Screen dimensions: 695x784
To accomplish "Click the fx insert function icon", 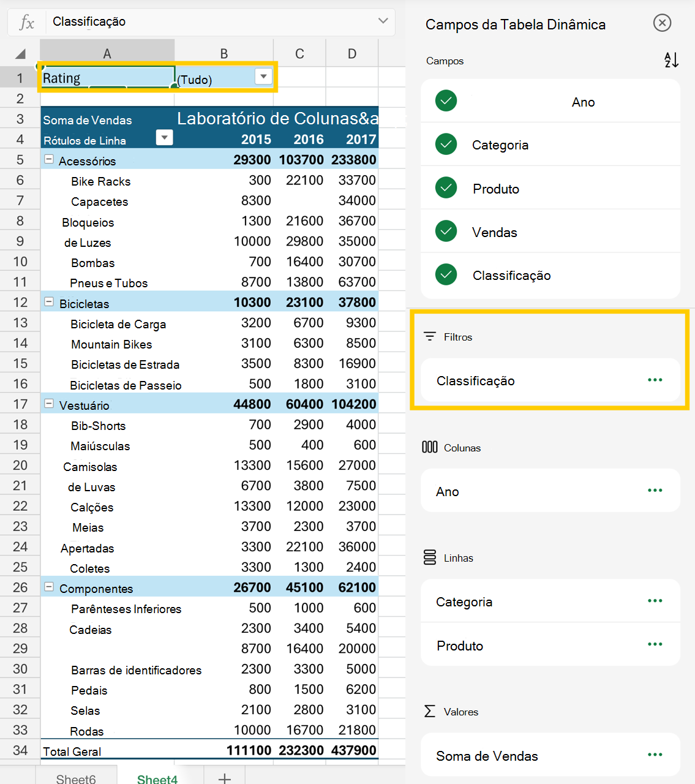I will coord(26,22).
